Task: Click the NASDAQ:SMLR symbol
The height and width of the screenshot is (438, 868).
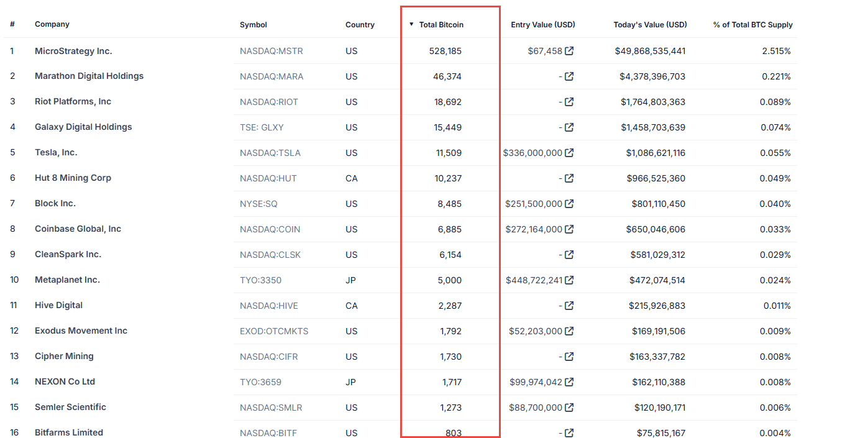Action: click(271, 408)
